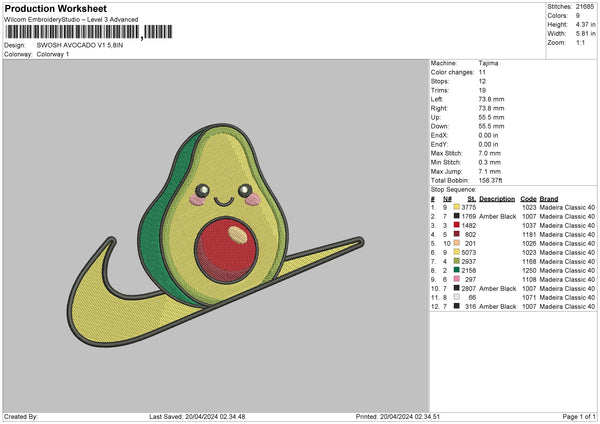Select the black swatch beside stitch count 316
Image resolution: width=600 pixels, height=424 pixels.
pyautogui.click(x=457, y=306)
